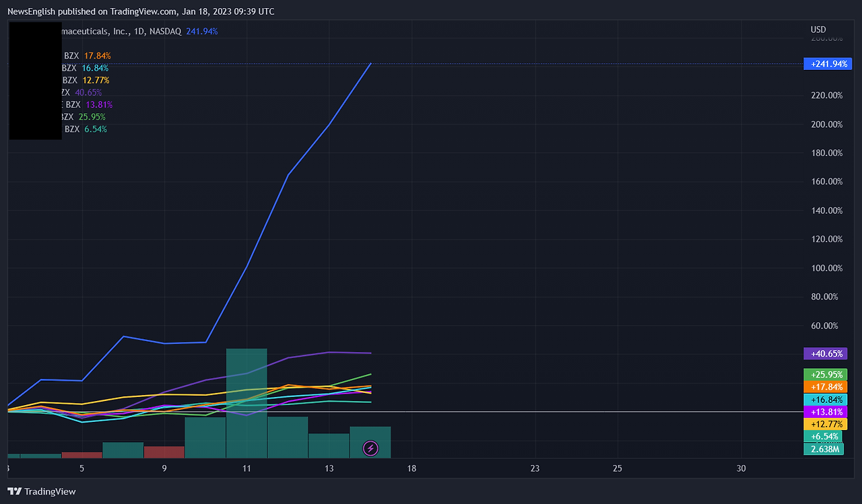This screenshot has width=862, height=504.
Task: Click the teal 6.54% legend value
Action: pos(95,129)
